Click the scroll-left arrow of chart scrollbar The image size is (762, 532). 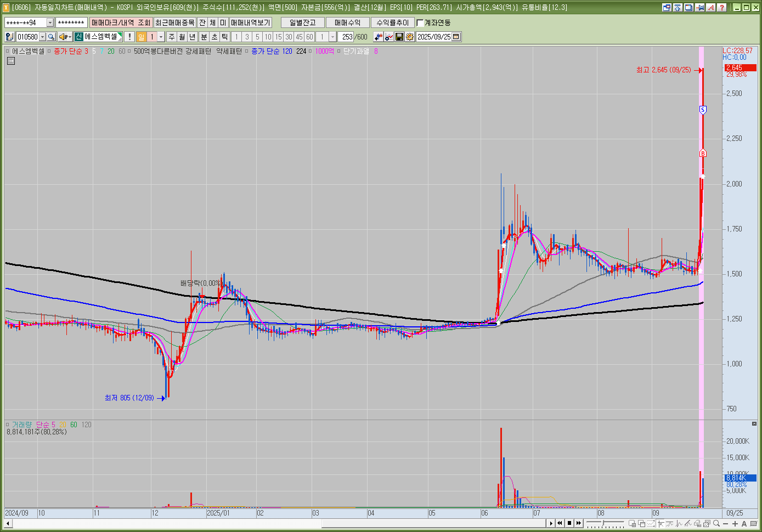point(8,524)
